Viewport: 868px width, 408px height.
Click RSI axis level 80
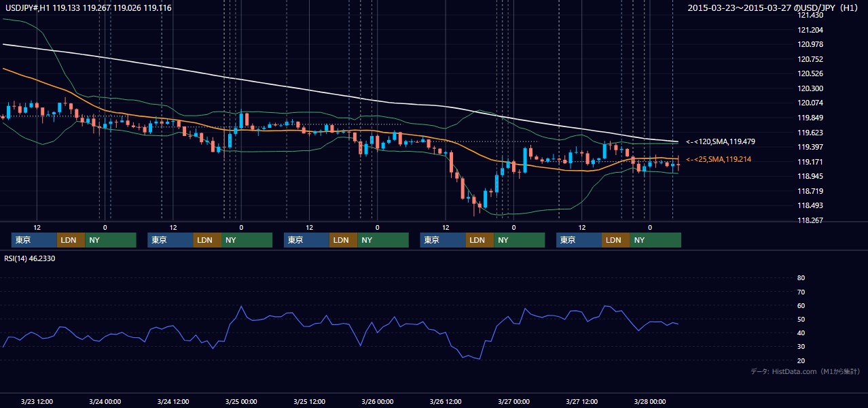(x=801, y=278)
